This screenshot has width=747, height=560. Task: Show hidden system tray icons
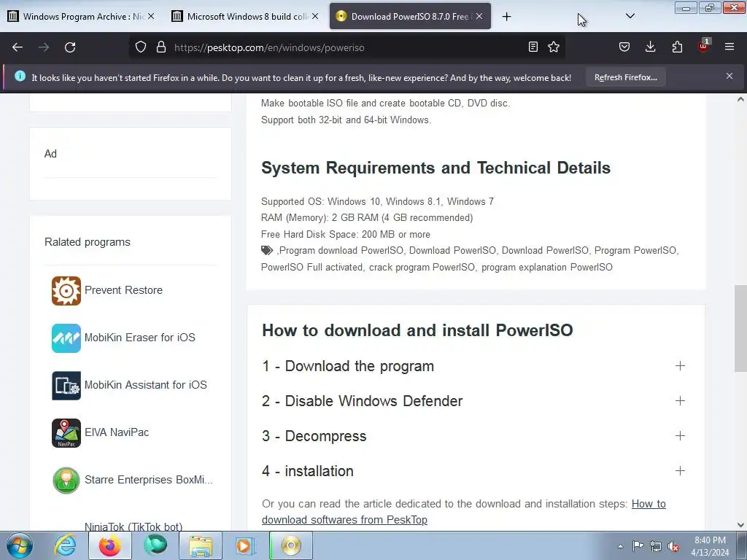(x=620, y=546)
